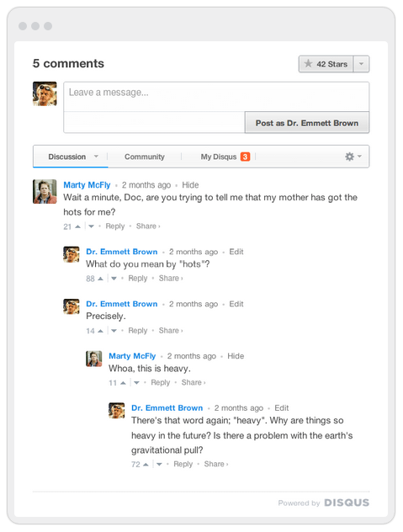Click Post as Dr. Emmett Brown button
Viewport: 403px width, 532px height.
tap(306, 123)
